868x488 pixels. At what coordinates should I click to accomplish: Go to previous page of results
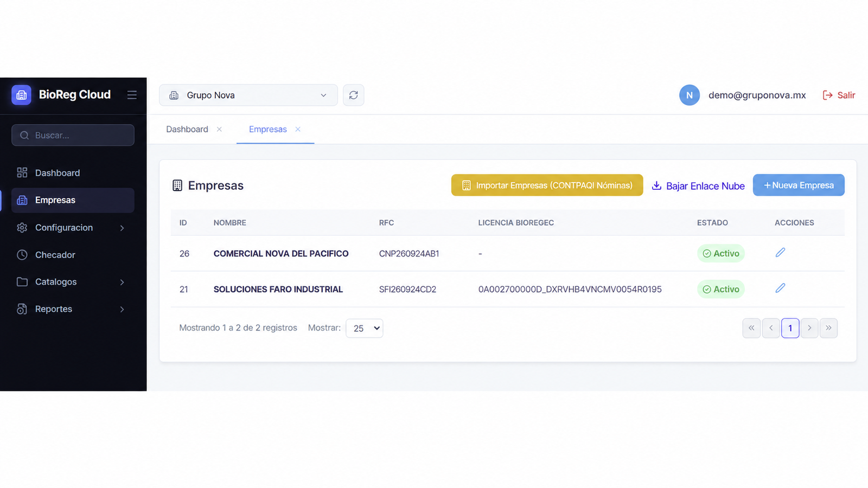(x=771, y=328)
